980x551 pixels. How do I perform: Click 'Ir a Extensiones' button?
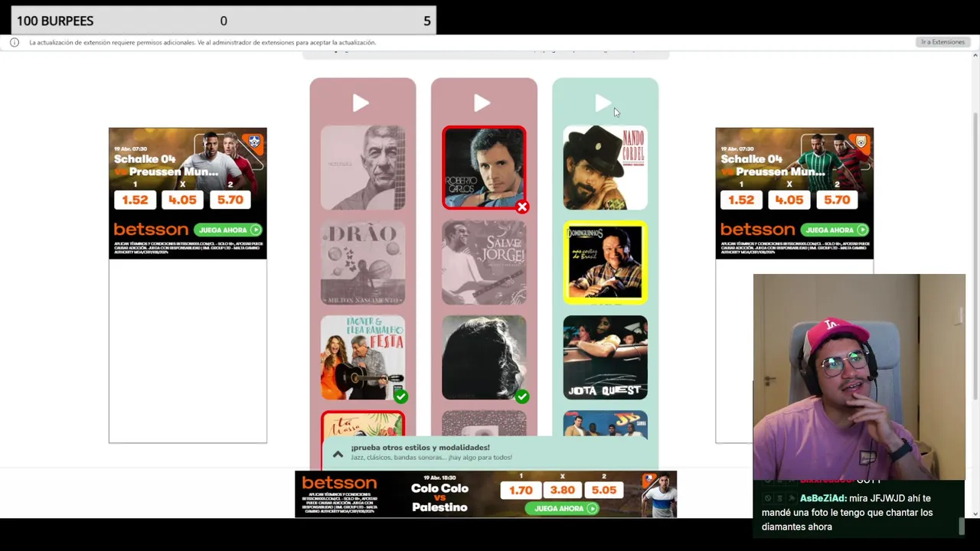[x=943, y=42]
